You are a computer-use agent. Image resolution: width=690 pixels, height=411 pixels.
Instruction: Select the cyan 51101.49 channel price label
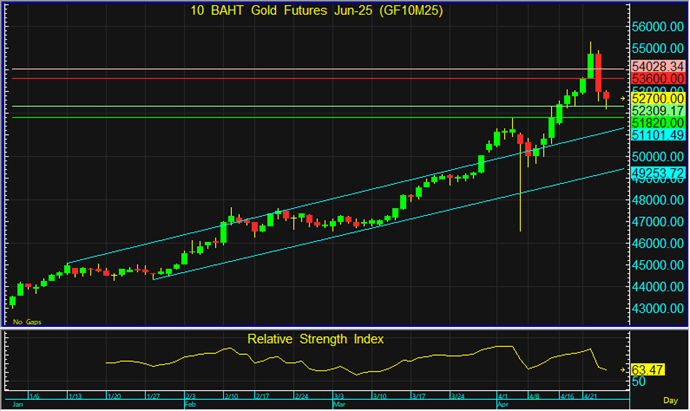tap(657, 134)
